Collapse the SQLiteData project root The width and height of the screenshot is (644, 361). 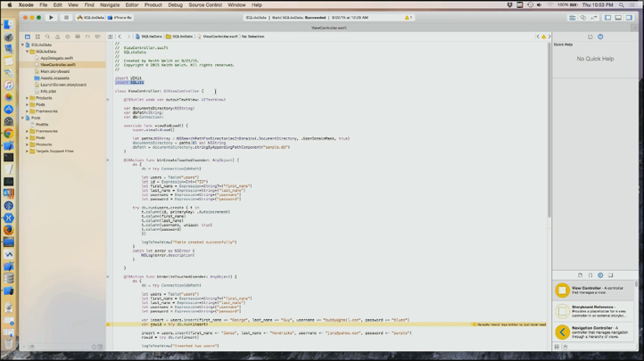click(x=23, y=45)
